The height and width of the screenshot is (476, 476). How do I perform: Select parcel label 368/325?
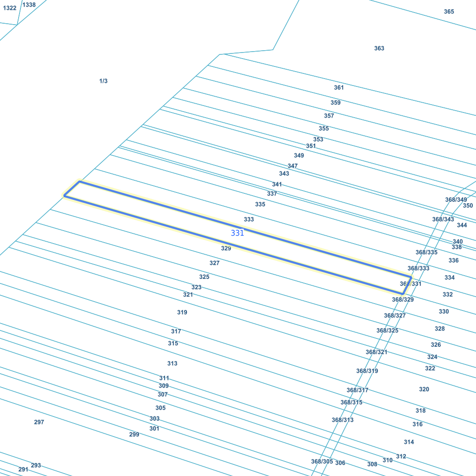[x=387, y=331]
